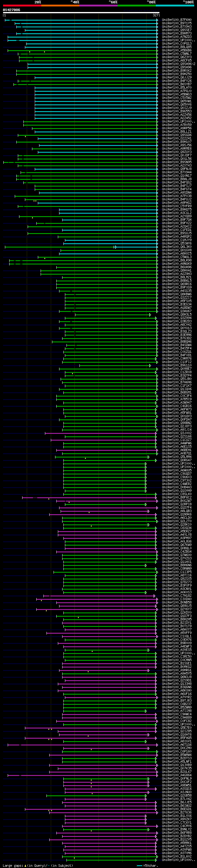197x868 pixels.
Task: Select the UniRef100_C4ZBG4 label
Action: [x=177, y=551]
